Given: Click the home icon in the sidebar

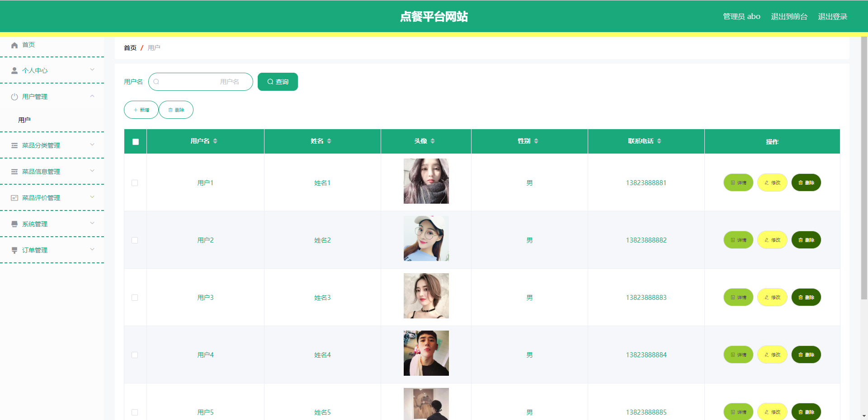Looking at the screenshot, I should [x=14, y=45].
